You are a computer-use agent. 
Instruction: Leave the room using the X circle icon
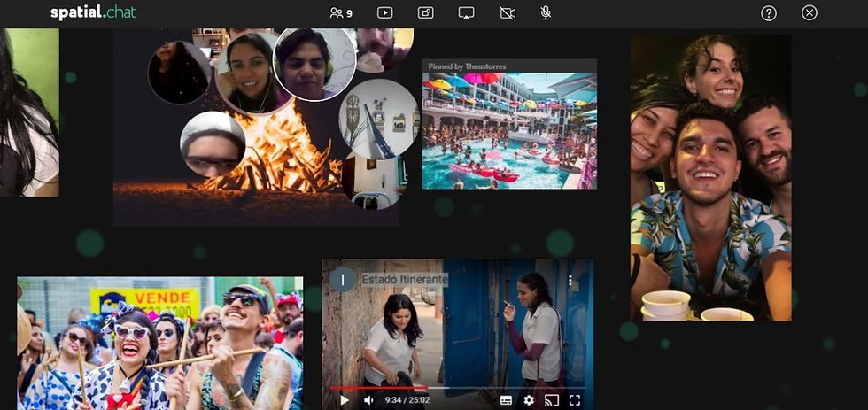810,13
